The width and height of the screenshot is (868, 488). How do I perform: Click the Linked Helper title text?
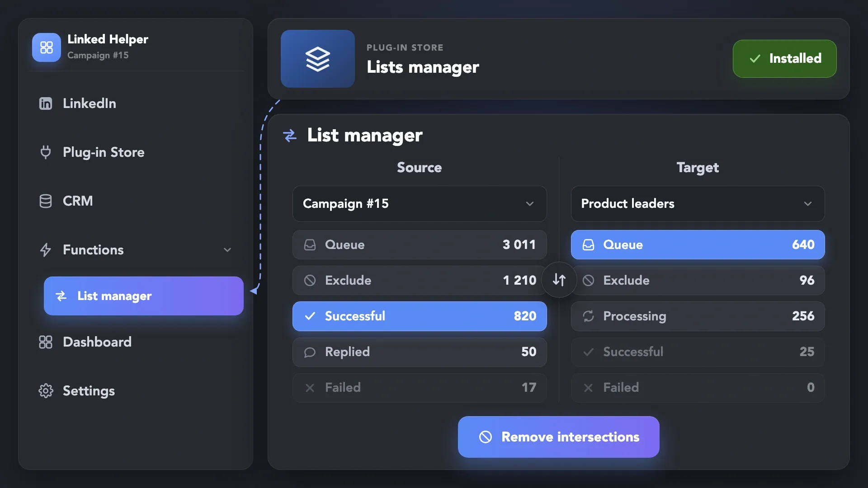(108, 39)
